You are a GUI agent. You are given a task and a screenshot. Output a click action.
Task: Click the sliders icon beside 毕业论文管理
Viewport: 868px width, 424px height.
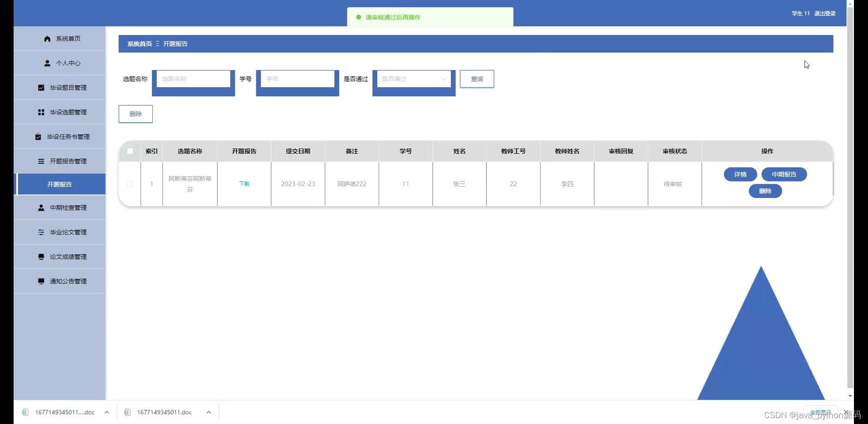[41, 232]
